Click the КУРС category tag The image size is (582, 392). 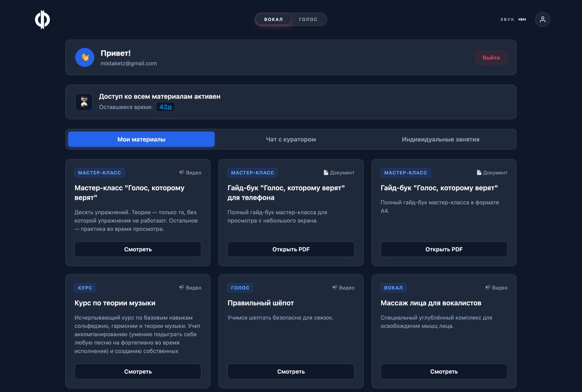tap(85, 288)
